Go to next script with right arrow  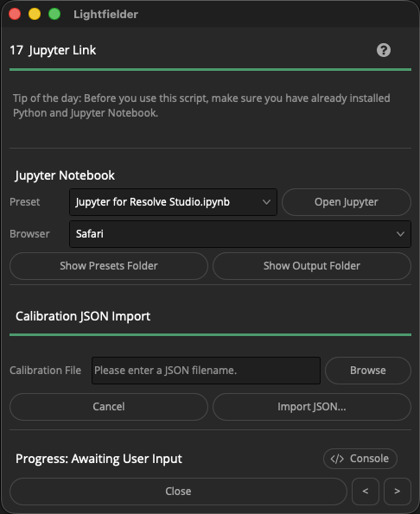397,491
